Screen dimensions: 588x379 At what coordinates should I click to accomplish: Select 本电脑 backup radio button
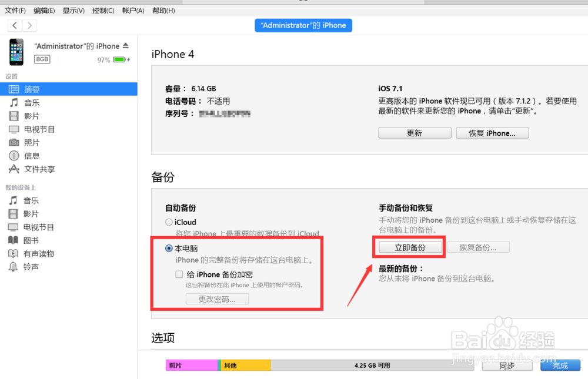169,248
